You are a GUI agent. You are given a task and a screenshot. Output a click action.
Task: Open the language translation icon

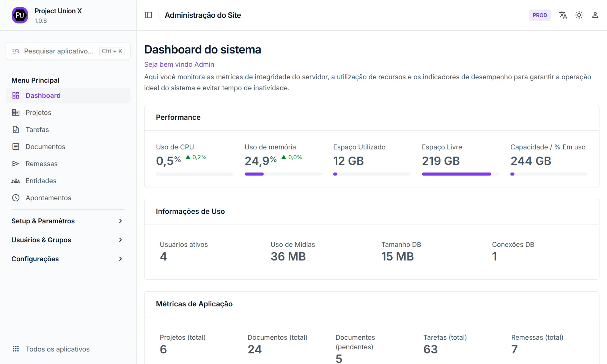click(563, 15)
